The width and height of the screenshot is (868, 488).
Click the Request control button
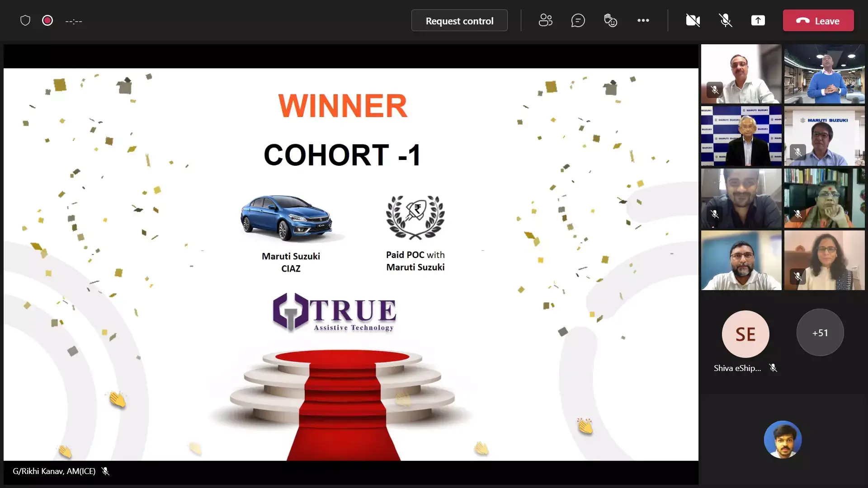coord(459,21)
